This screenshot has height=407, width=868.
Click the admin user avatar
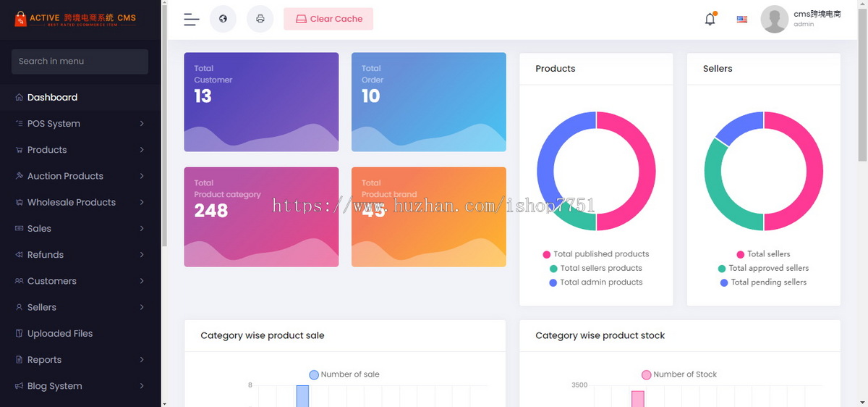tap(775, 19)
